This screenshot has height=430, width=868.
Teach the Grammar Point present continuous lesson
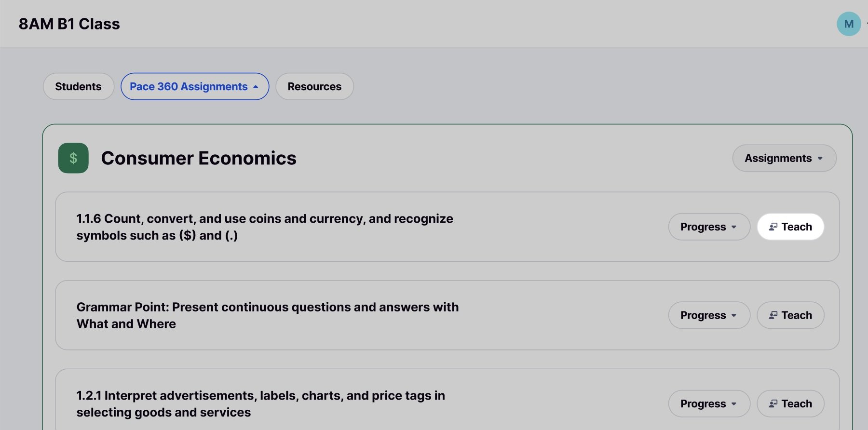tap(790, 315)
